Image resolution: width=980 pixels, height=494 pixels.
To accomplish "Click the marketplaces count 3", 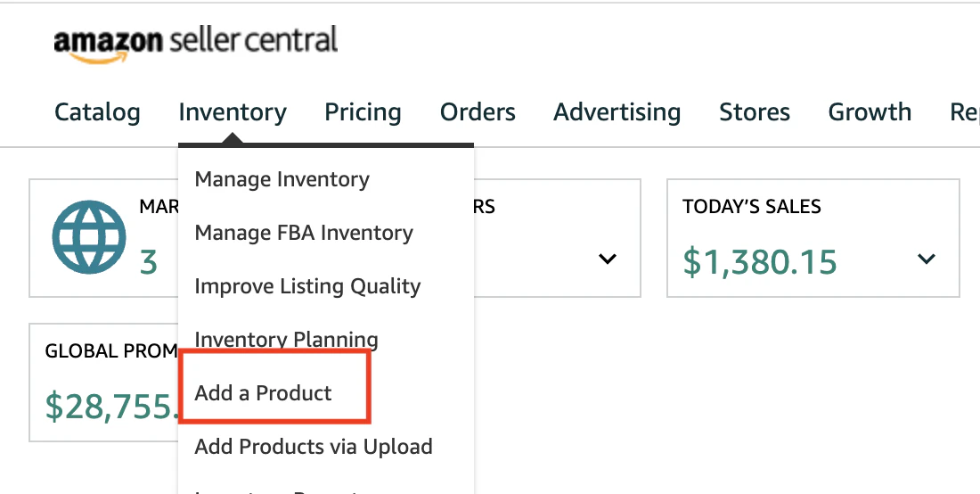I will [x=148, y=263].
